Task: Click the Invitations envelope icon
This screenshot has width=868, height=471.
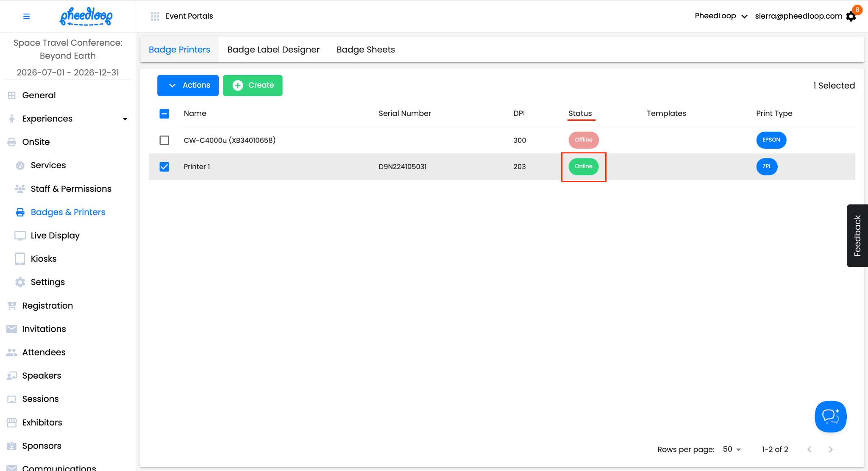Action: [12, 329]
